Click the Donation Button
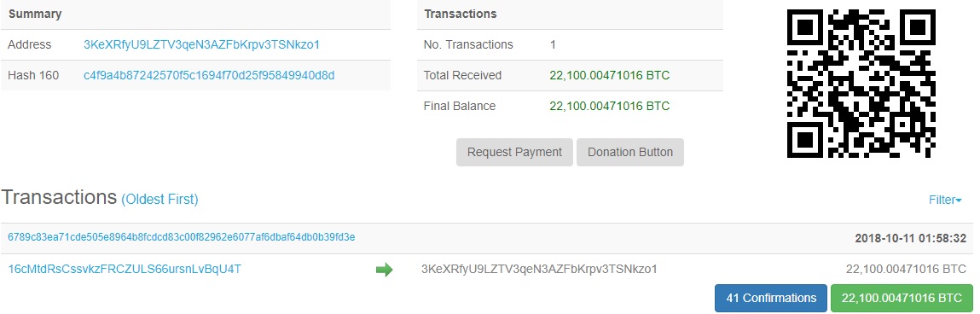This screenshot has width=980, height=314. click(630, 152)
